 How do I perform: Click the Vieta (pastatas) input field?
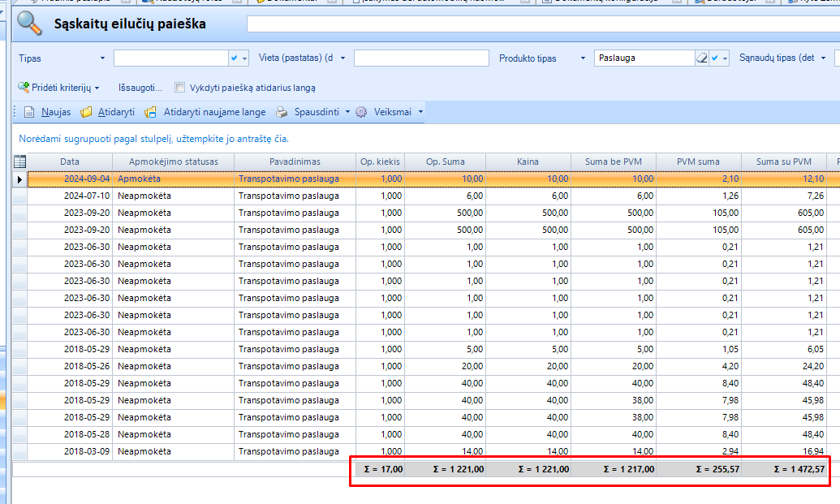421,58
